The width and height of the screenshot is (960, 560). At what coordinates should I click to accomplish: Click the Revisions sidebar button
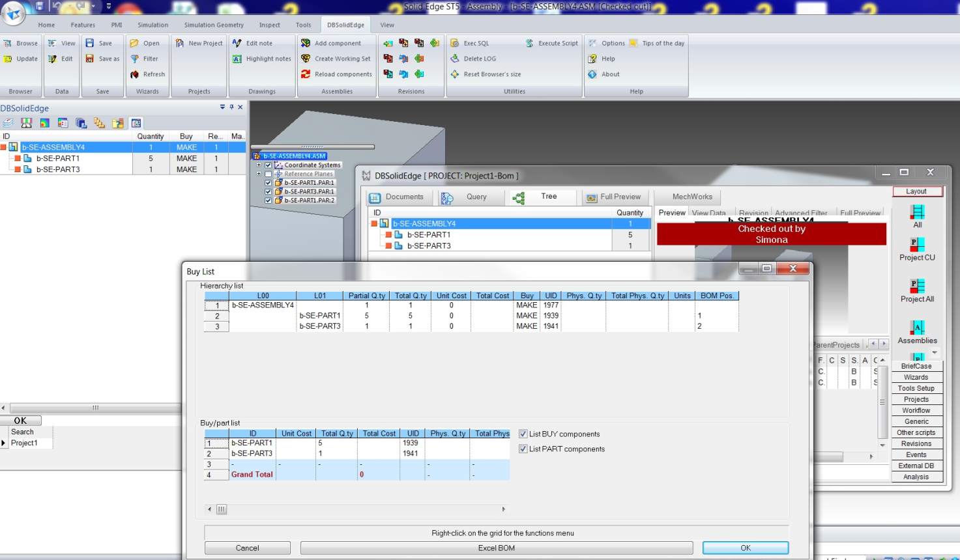tap(916, 443)
